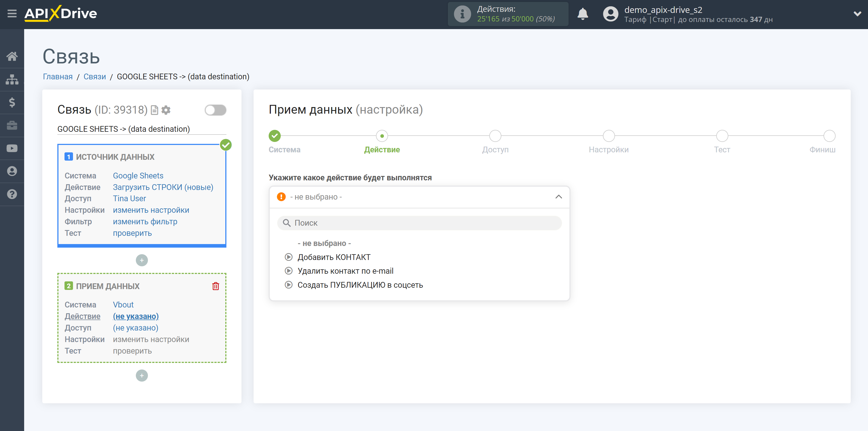Click the user avatar icon
The image size is (868, 431).
pos(611,14)
